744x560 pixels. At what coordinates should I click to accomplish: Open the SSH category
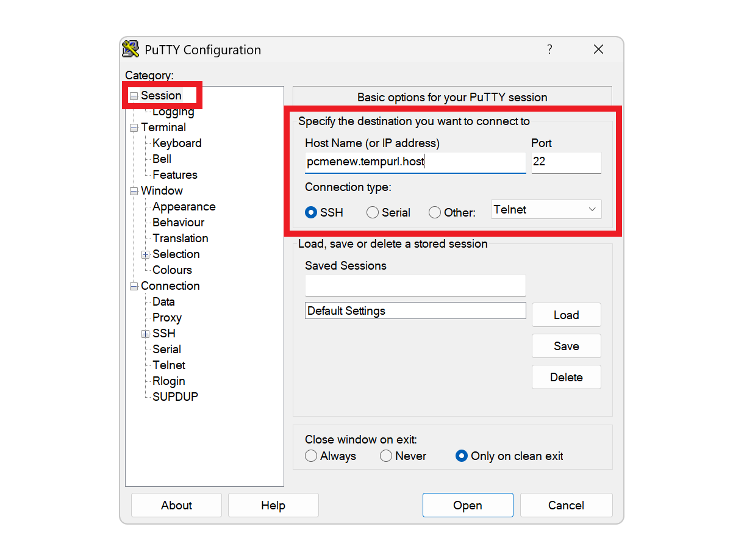coord(164,333)
